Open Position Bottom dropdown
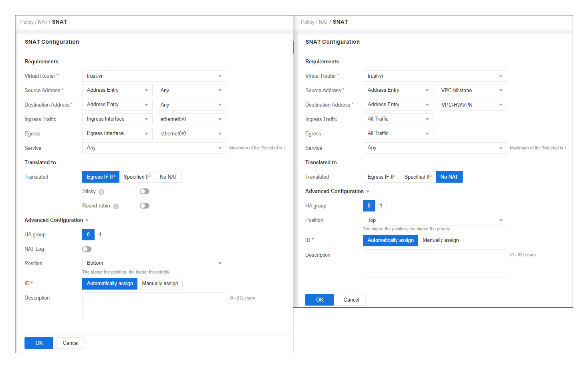Screen dimensions: 588x368 tap(154, 263)
